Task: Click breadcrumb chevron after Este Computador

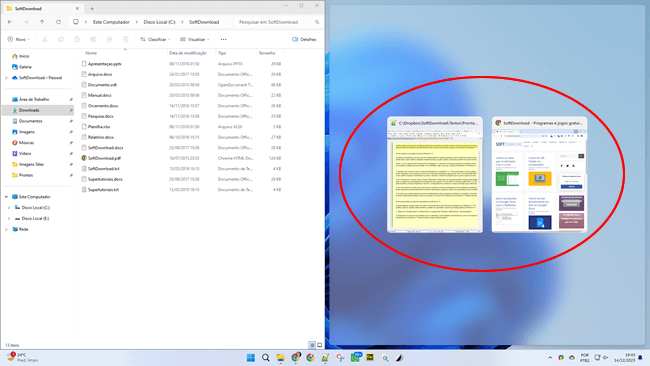Action: click(136, 22)
